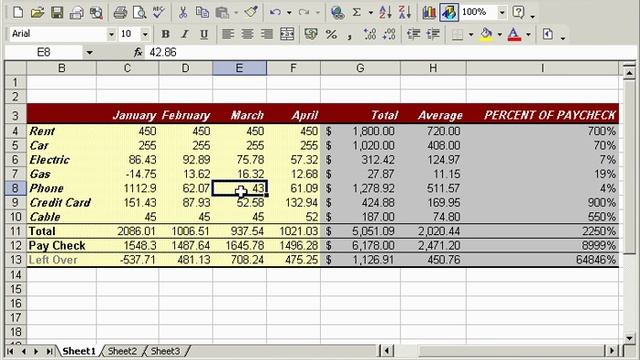The height and width of the screenshot is (360, 640).
Task: Switch to the Sheet3 tab
Action: (x=165, y=351)
